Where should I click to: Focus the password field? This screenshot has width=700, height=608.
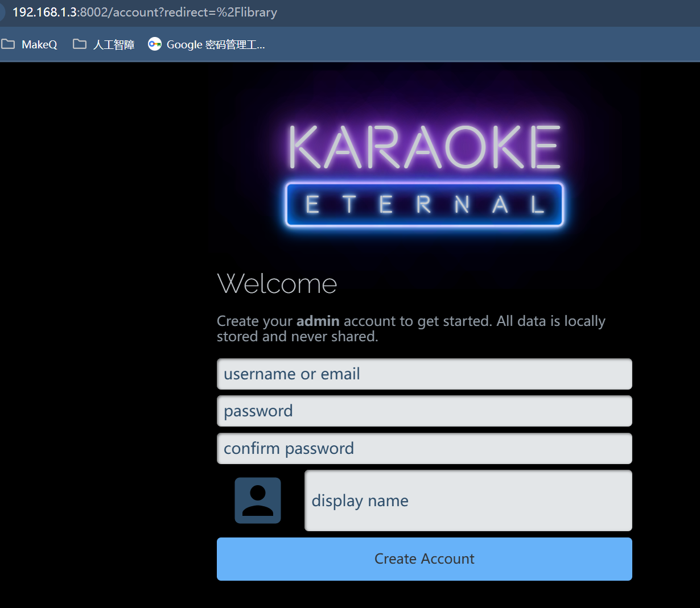point(425,411)
